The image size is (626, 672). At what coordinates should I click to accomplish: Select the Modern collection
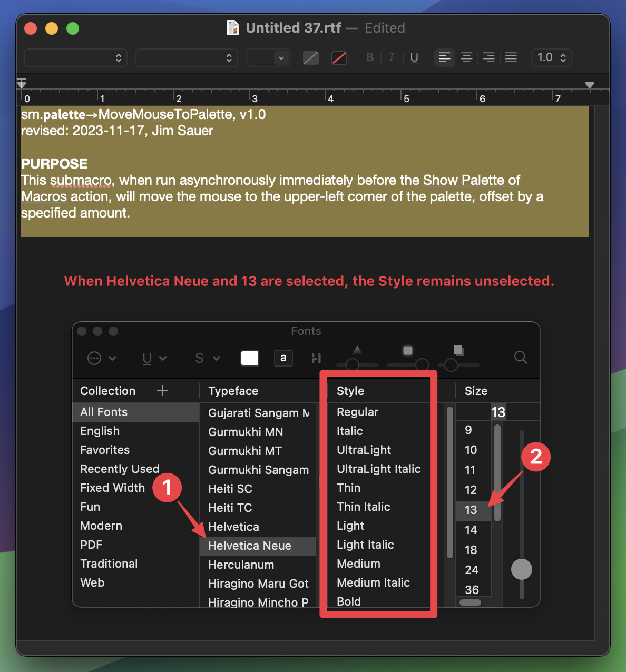pos(135,526)
